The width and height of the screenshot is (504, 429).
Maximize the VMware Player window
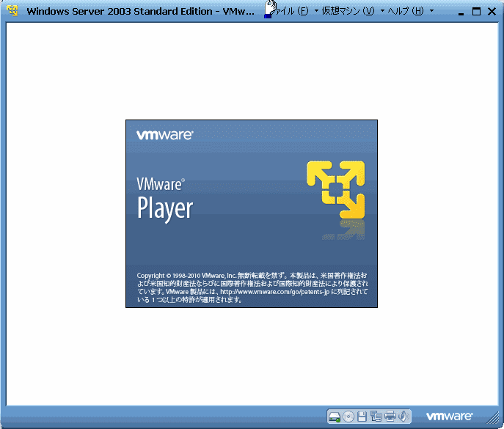coord(476,12)
